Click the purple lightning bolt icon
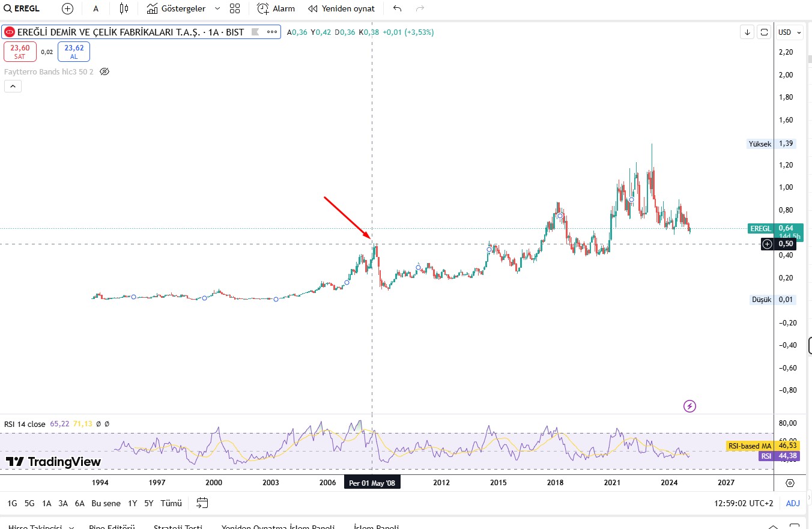 point(690,407)
